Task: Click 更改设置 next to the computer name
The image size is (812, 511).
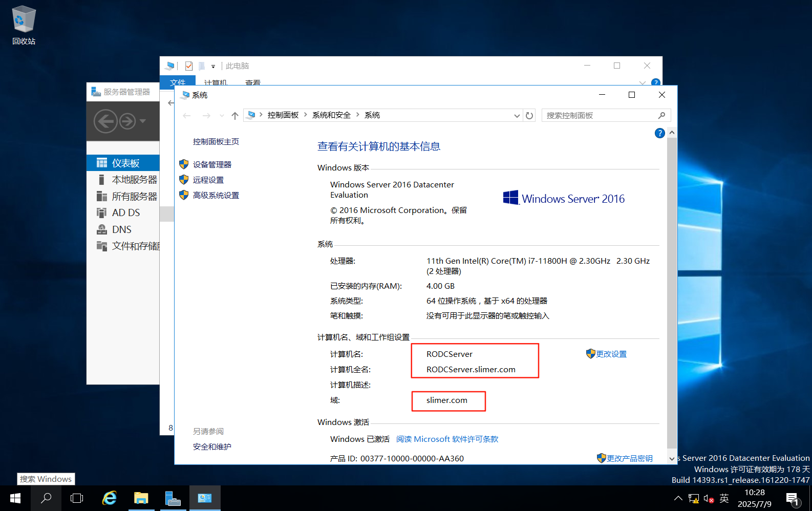Action: coord(611,354)
